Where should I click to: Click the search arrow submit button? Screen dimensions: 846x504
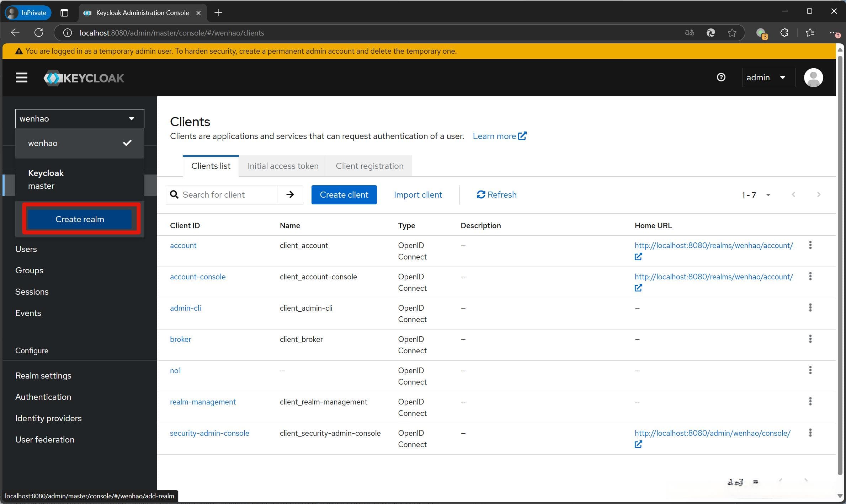290,194
